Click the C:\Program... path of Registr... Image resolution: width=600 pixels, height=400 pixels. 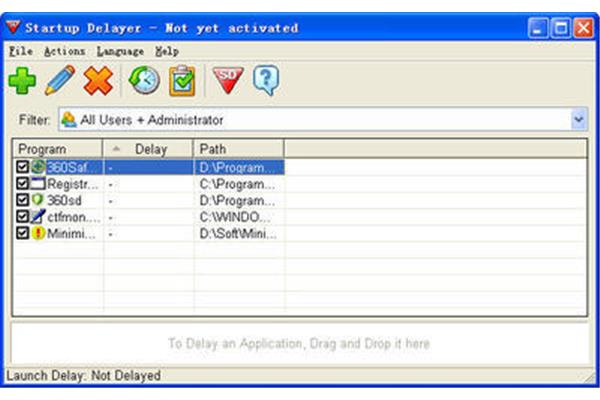pos(237,184)
